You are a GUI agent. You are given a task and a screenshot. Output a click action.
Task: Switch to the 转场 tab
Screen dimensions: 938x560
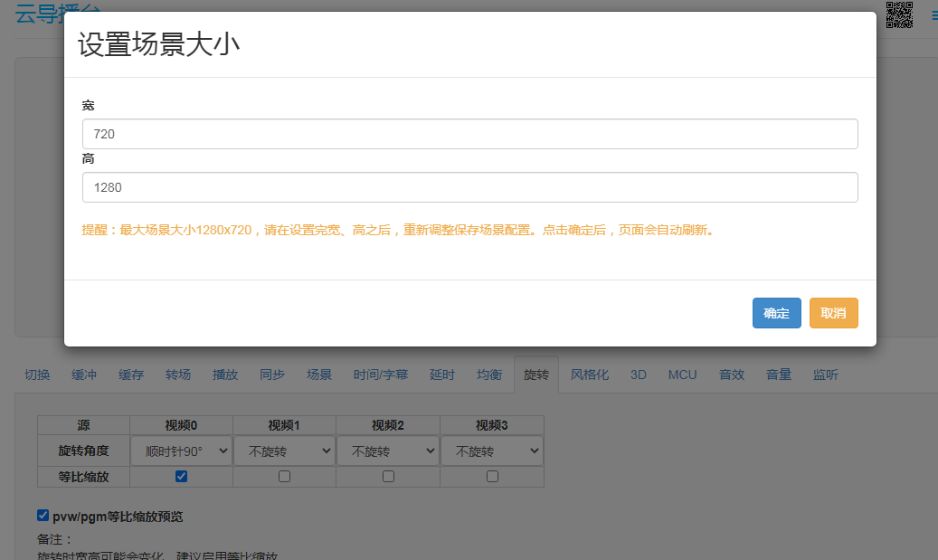(177, 375)
